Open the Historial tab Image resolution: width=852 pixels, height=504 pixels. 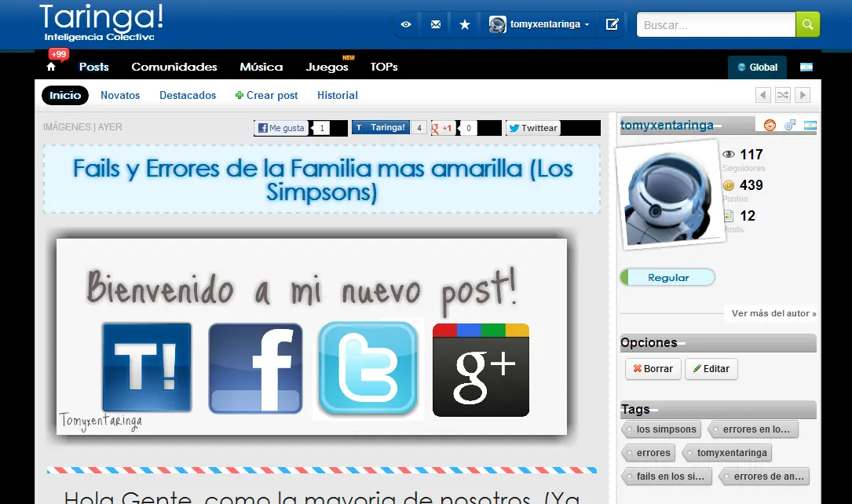pos(338,95)
